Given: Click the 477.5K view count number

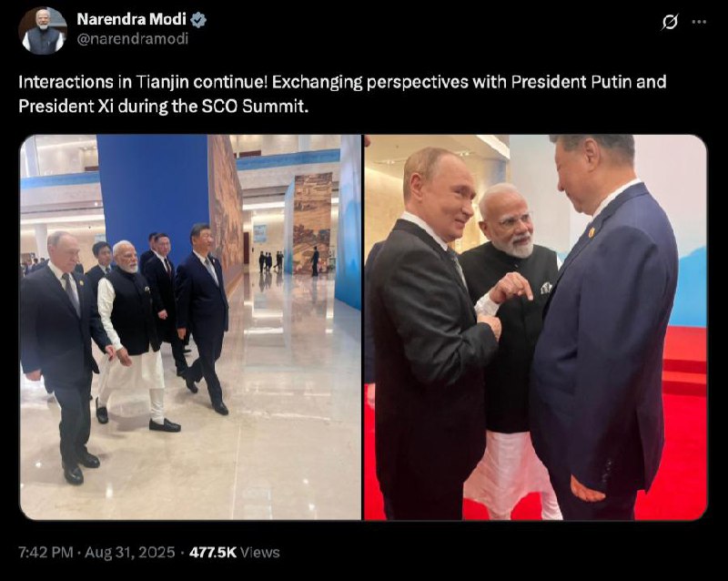Looking at the screenshot, I should (213, 552).
